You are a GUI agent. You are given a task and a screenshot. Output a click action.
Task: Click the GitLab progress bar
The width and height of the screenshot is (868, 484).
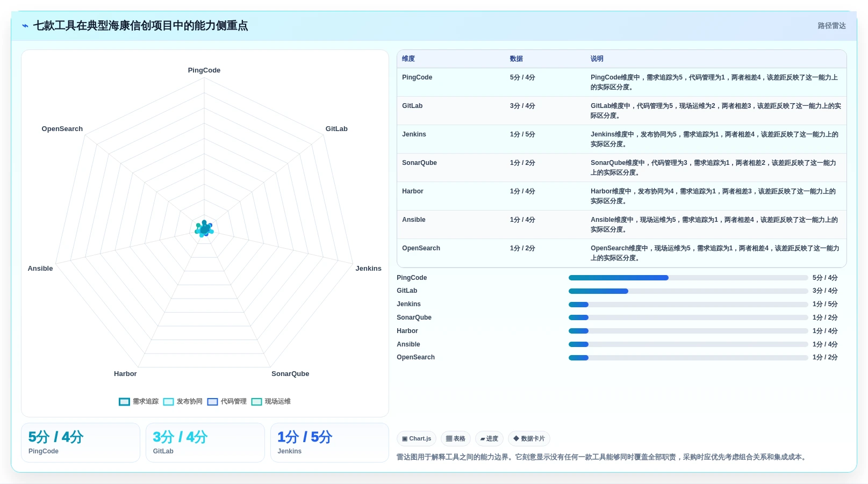688,291
